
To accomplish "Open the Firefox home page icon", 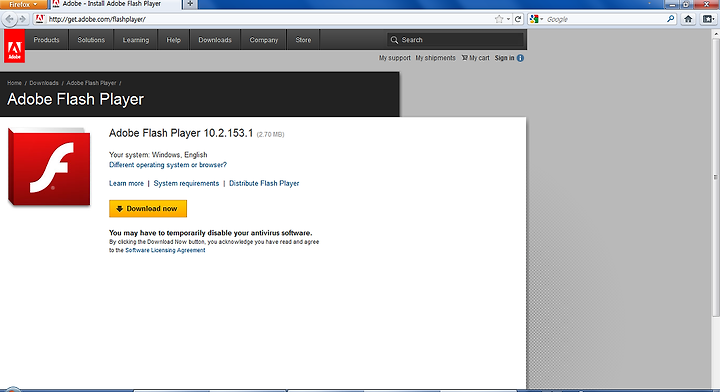I will tap(688, 19).
